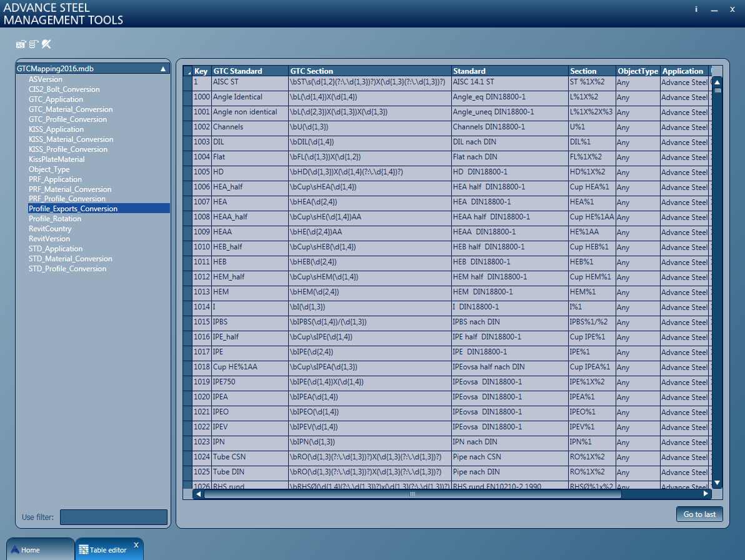Open KISS_Profile_Conversion table
745x560 pixels.
68,149
